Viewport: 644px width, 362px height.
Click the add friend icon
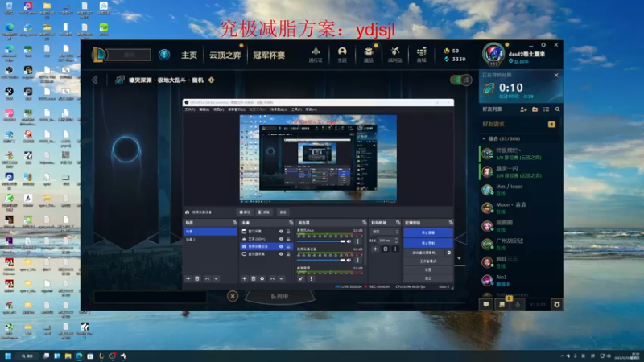(523, 109)
